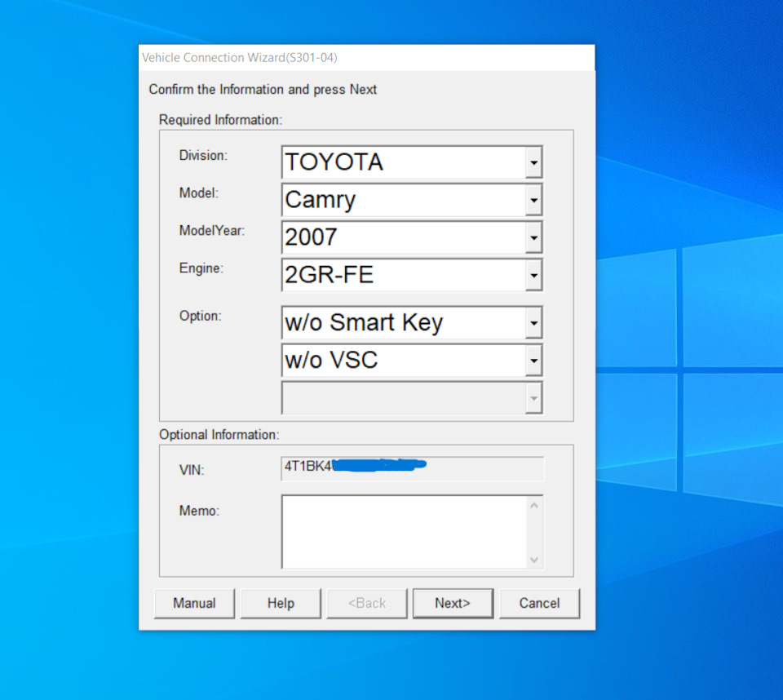Click the Engine: label
The height and width of the screenshot is (700, 783).
click(x=201, y=268)
